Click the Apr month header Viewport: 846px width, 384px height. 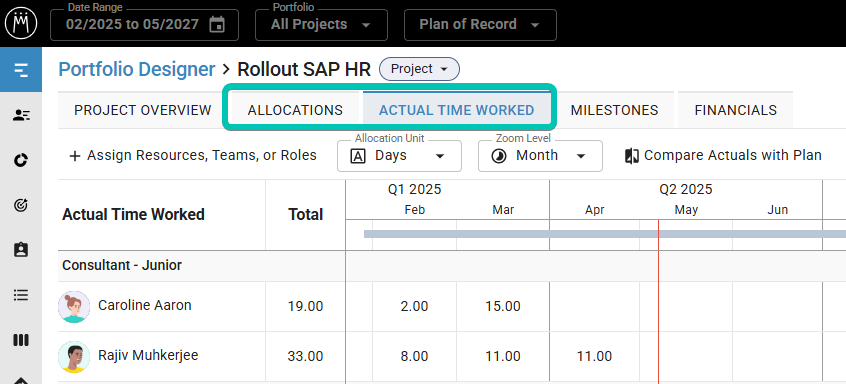point(595,210)
